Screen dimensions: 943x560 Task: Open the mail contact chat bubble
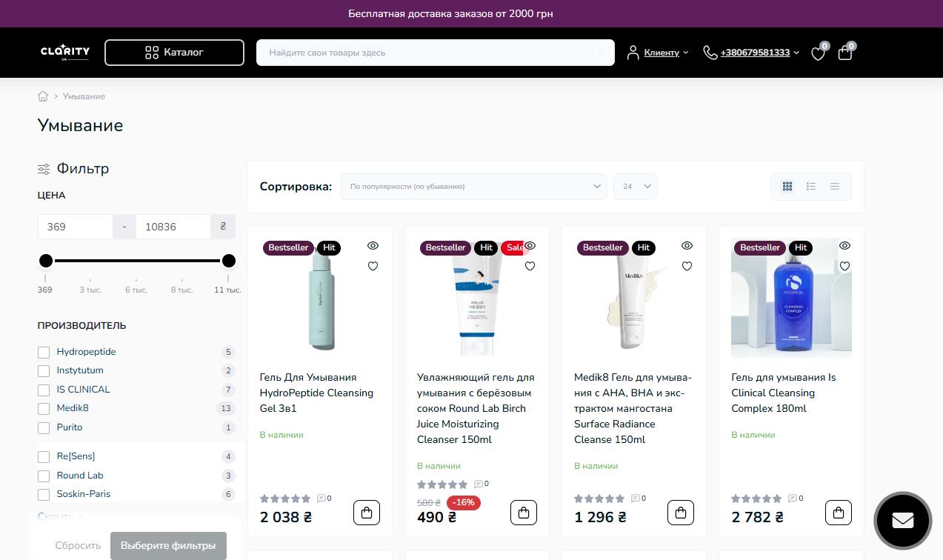[x=902, y=520]
